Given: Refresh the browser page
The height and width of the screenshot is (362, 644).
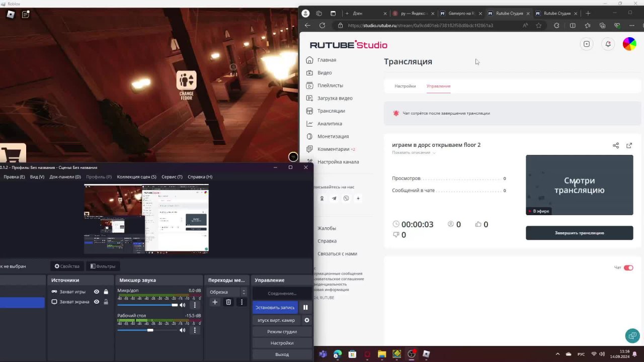Looking at the screenshot, I should tap(322, 26).
